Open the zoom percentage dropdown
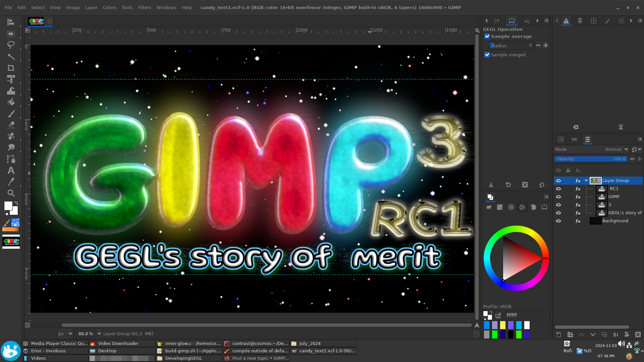This screenshot has width=644, height=362. [x=99, y=334]
